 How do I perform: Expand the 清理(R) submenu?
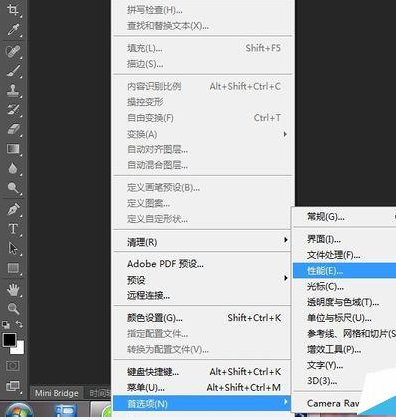(x=203, y=241)
